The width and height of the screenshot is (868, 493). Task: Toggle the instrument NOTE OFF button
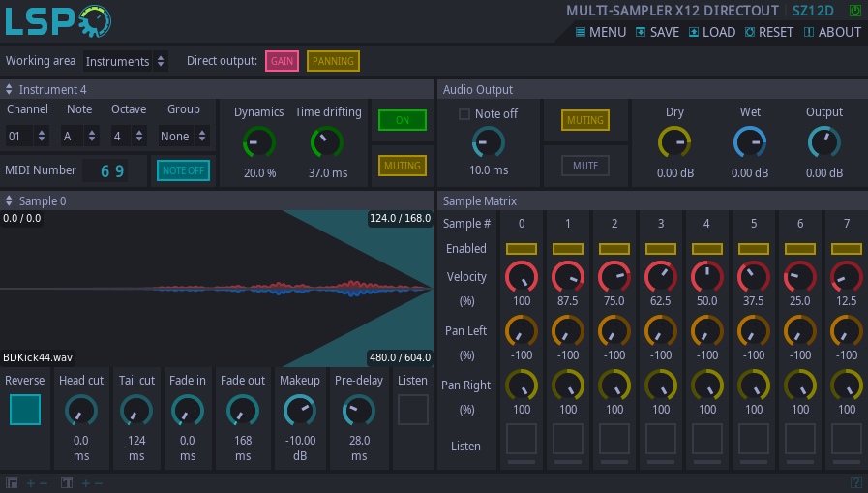(x=183, y=170)
